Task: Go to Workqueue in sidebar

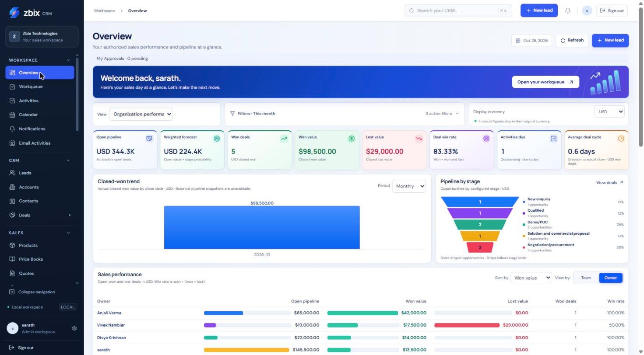Action: [x=40, y=87]
